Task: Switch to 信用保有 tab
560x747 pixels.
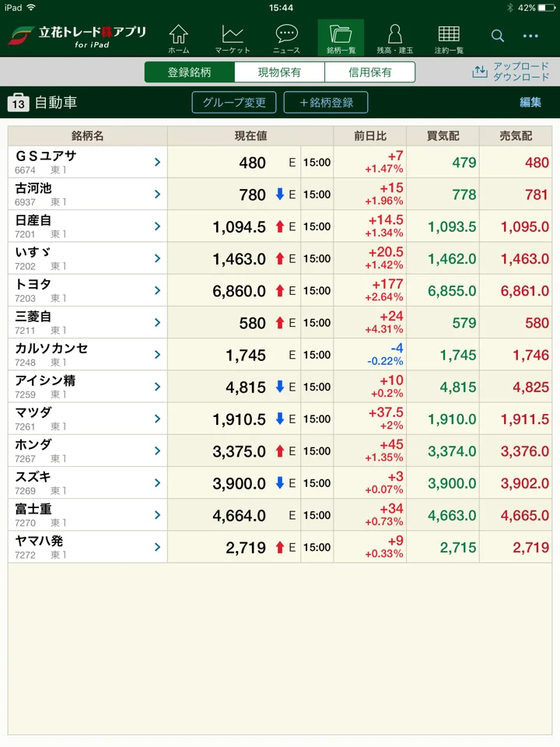Action: point(370,72)
